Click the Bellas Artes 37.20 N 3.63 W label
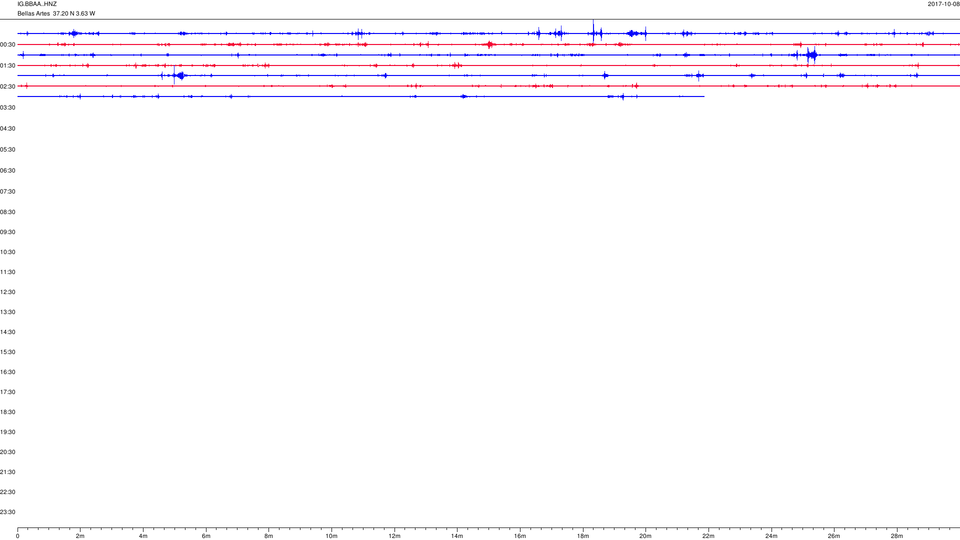Screen dimensions: 960x540 (x=56, y=13)
